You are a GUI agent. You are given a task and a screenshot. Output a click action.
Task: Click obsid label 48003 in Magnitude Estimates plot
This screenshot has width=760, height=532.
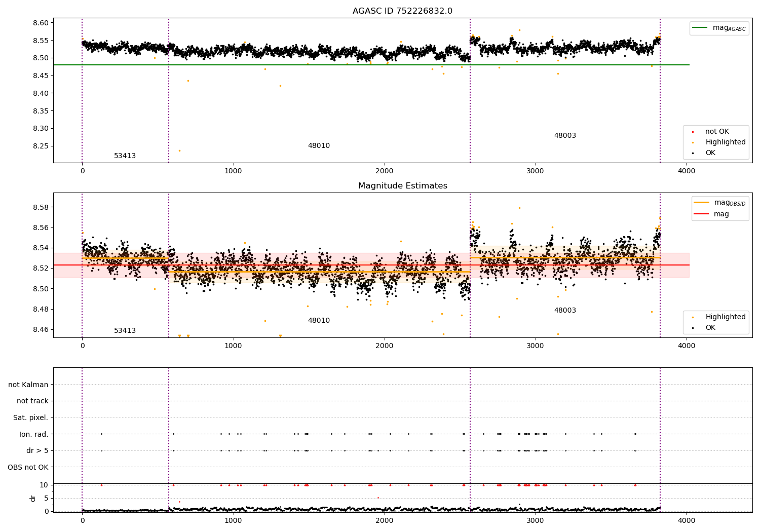point(565,311)
